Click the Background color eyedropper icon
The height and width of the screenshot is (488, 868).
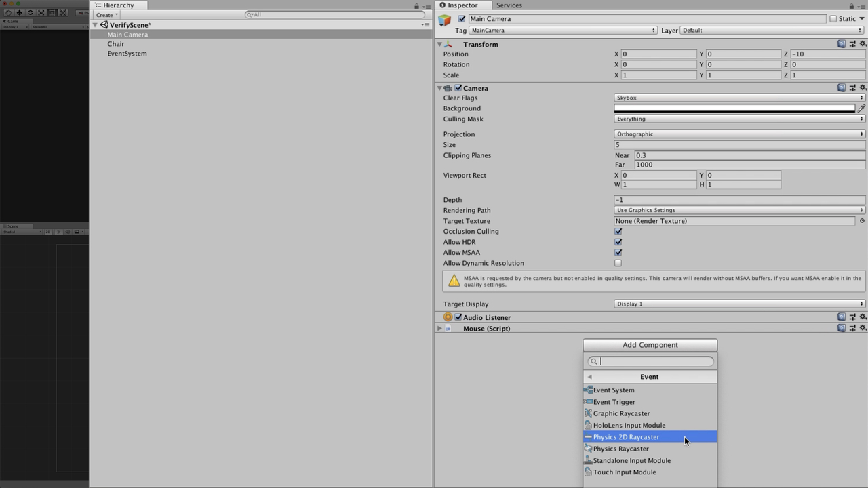tap(861, 108)
